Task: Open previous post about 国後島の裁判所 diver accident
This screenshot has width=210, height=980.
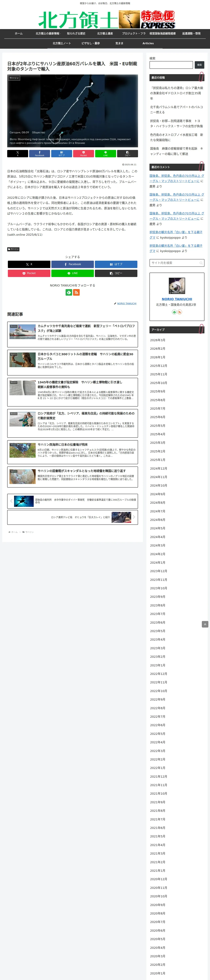Action: (x=72, y=501)
